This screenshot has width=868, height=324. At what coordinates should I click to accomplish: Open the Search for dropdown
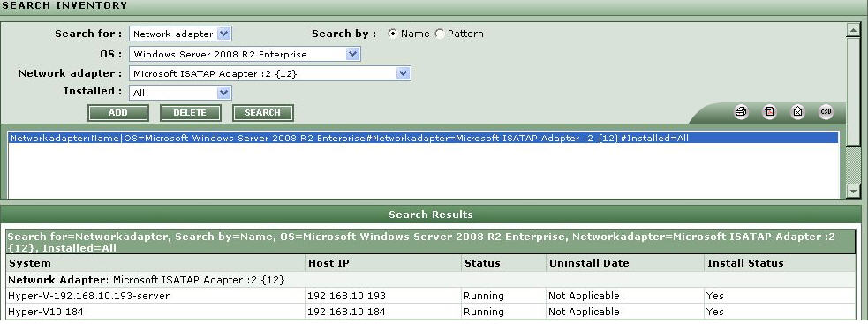point(180,34)
